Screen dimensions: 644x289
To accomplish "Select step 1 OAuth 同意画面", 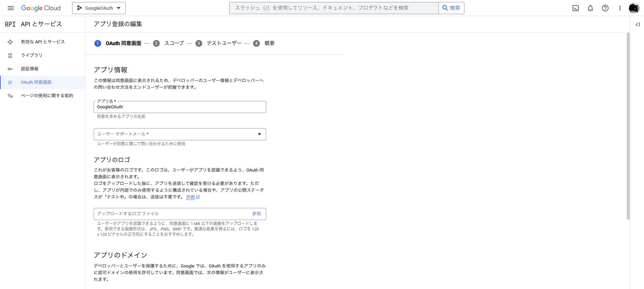I will pyautogui.click(x=118, y=43).
